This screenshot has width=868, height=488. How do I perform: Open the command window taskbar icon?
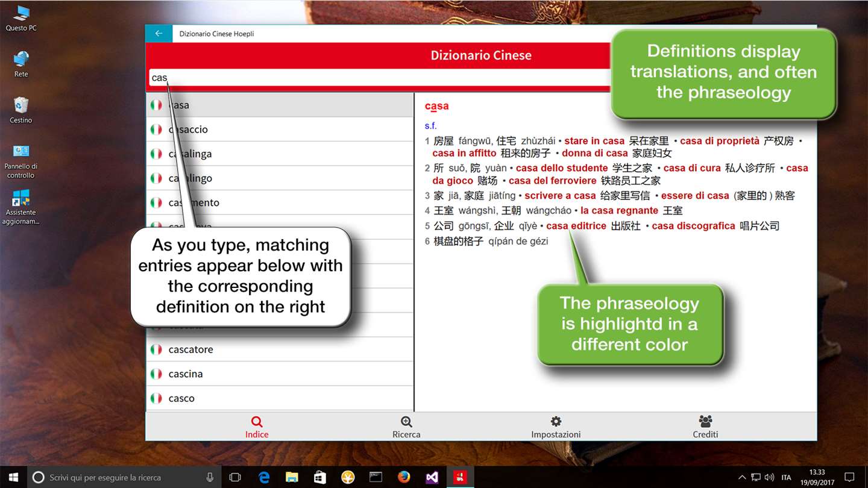point(376,477)
